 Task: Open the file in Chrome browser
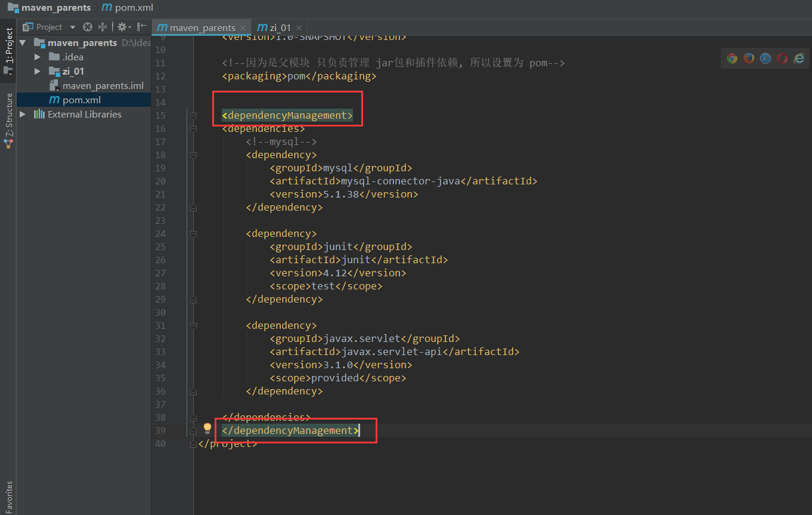[732, 58]
